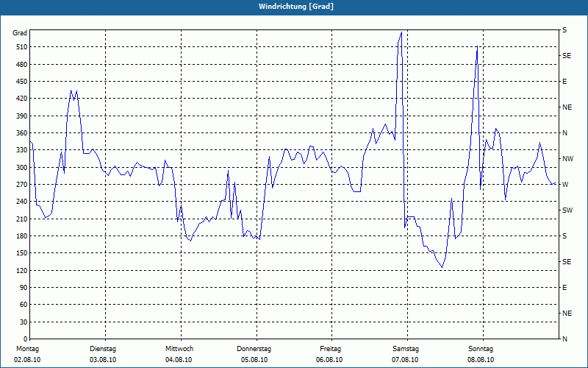The height and width of the screenshot is (368, 588).
Task: Select the '120' y-axis value
Action: (x=22, y=270)
